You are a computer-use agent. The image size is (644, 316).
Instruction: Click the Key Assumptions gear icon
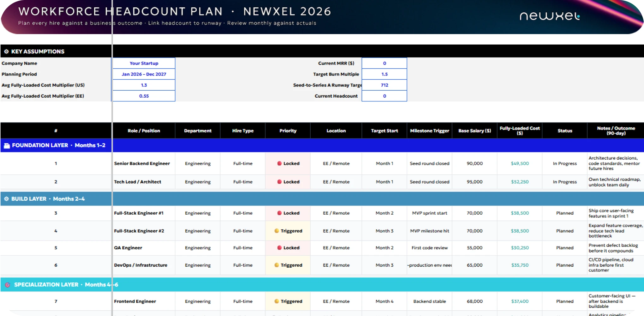point(6,52)
